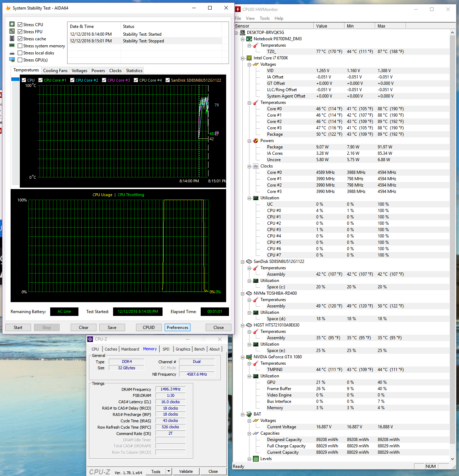The height and width of the screenshot is (476, 459).
Task: Uncheck the Stress cache checkbox
Action: [20, 39]
